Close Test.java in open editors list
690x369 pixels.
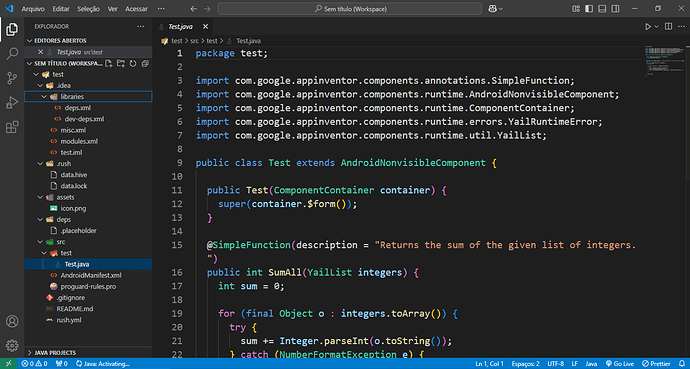pos(40,52)
